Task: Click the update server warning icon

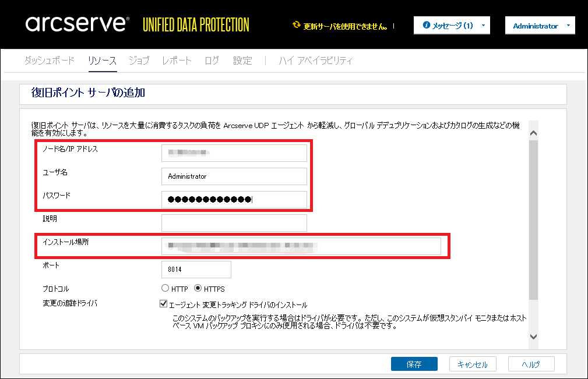Action: 297,25
